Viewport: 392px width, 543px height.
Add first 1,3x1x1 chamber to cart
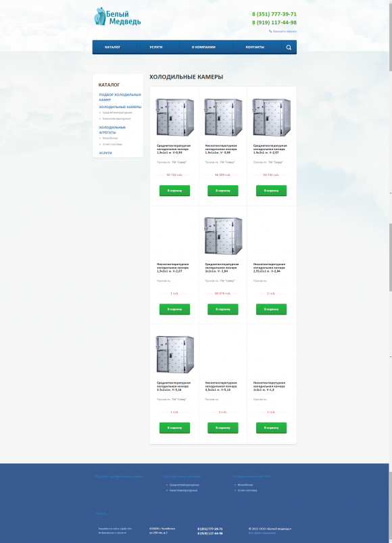(x=174, y=191)
